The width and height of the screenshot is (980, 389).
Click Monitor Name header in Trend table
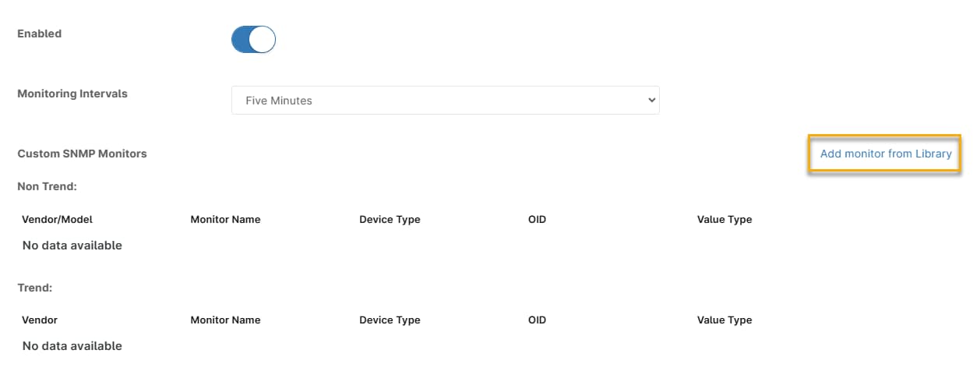(x=225, y=320)
